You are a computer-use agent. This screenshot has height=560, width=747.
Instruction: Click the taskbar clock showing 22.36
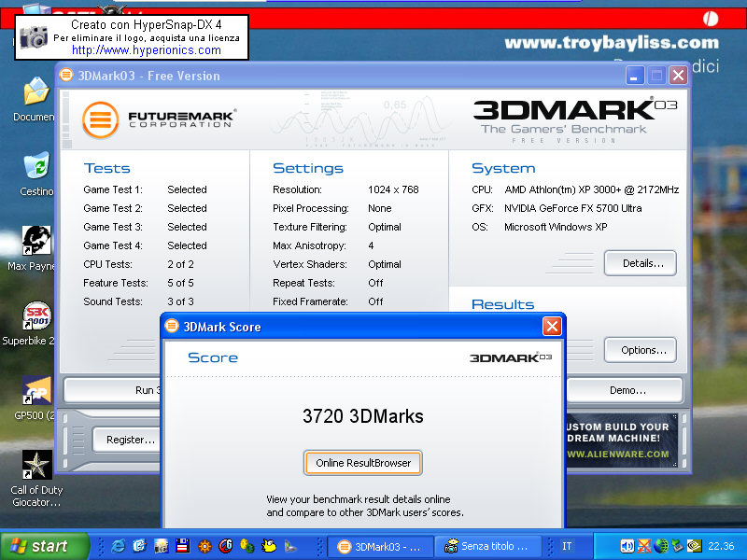(721, 546)
